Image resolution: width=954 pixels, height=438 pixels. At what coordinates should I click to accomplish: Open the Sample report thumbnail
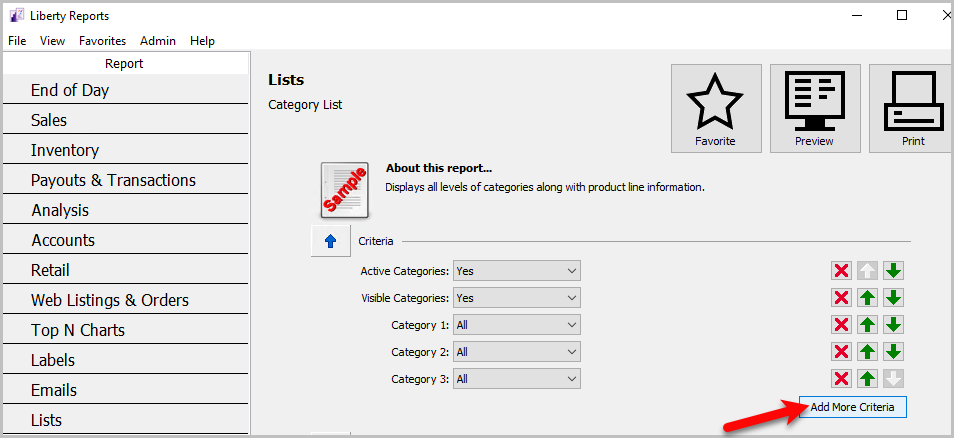(344, 190)
